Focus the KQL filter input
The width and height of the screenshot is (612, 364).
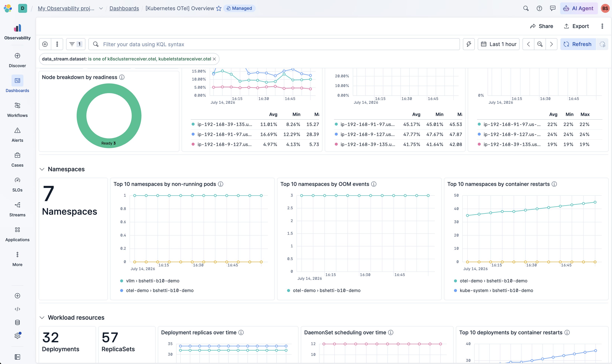coord(274,44)
